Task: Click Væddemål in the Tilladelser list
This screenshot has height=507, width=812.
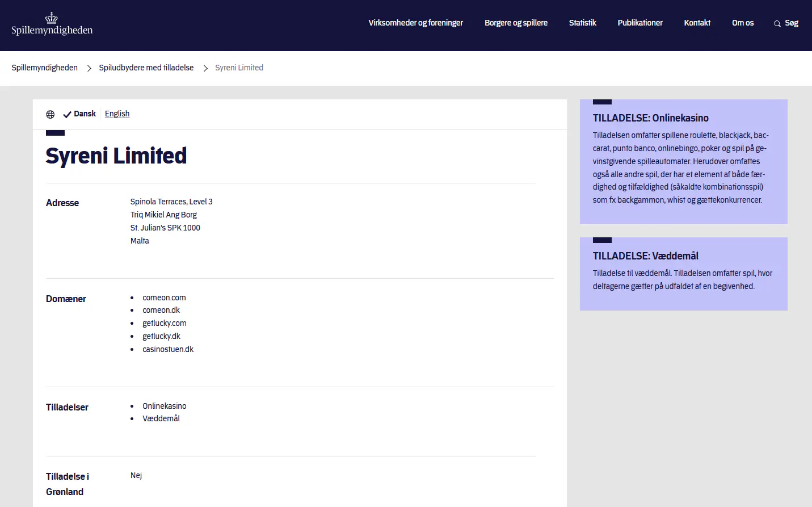Action: (x=161, y=418)
